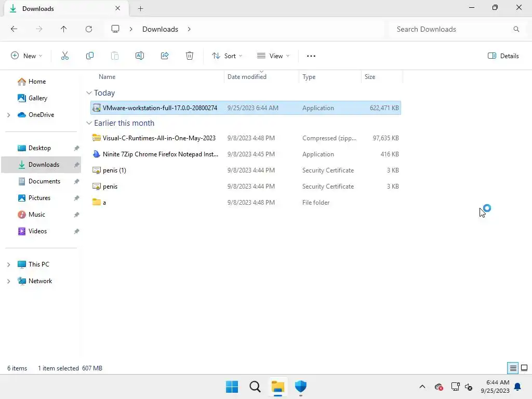The image size is (532, 399).
Task: Unpin Desktop from Quick access
Action: click(77, 148)
